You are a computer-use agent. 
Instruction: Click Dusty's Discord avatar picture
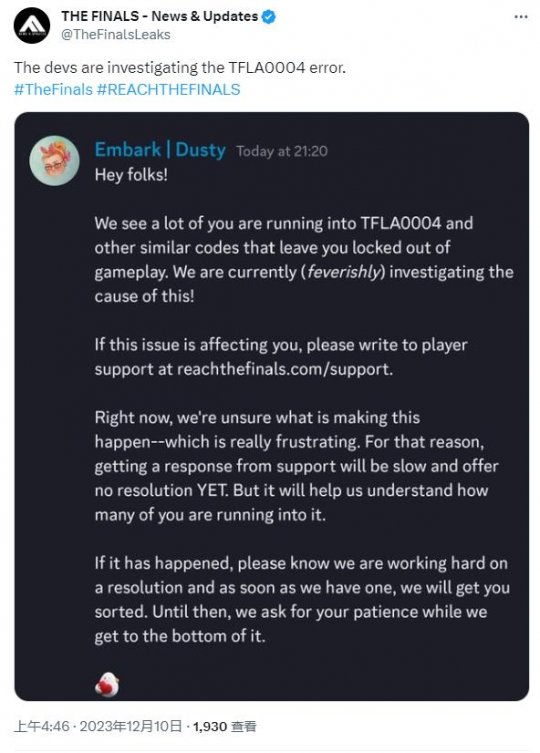pyautogui.click(x=54, y=160)
